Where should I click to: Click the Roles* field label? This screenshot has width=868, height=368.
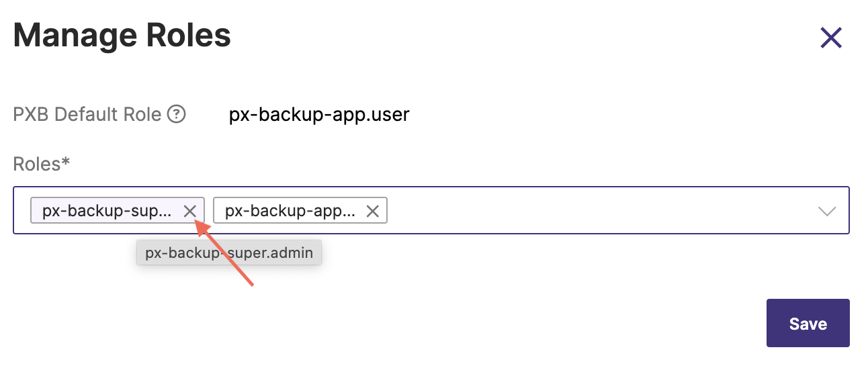click(42, 164)
